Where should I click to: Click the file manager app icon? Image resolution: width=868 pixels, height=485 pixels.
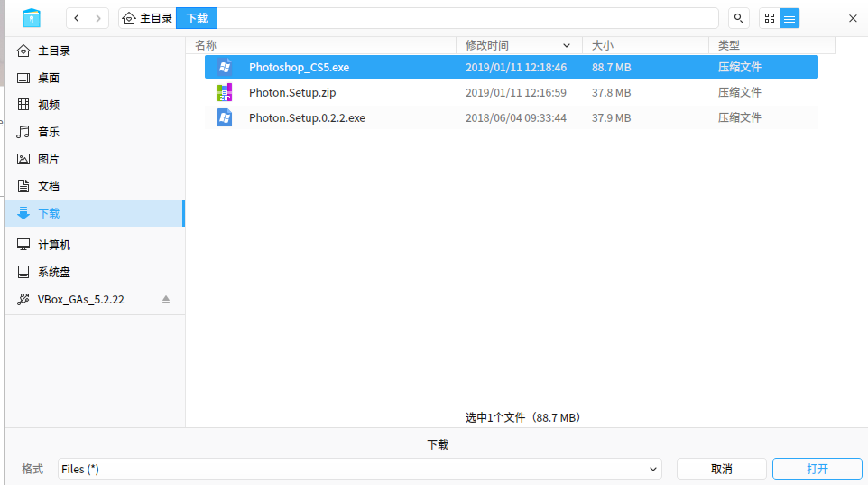32,18
